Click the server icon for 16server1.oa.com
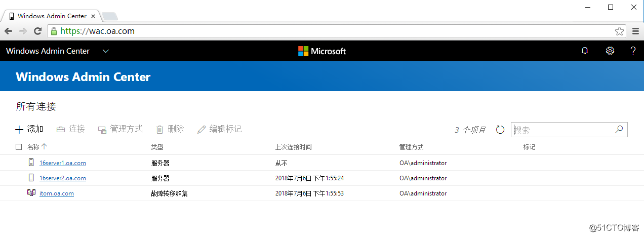 [x=31, y=163]
